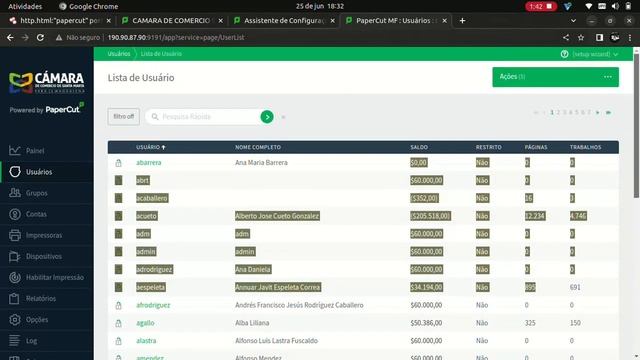This screenshot has height=360, width=640.
Task: Click the help question mark icon
Action: (x=564, y=54)
